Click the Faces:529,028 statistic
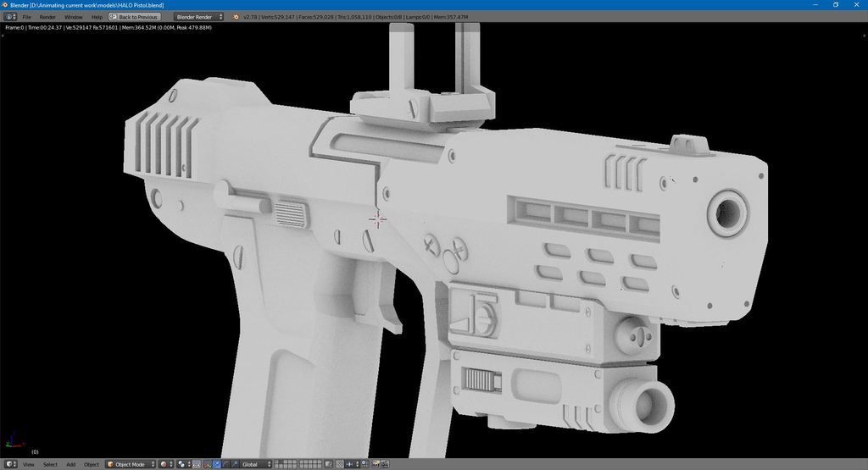The image size is (868, 470). point(316,17)
